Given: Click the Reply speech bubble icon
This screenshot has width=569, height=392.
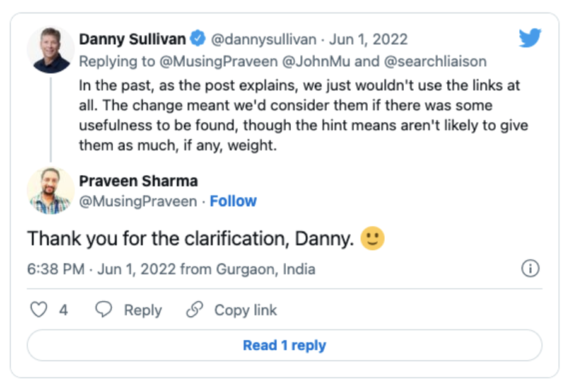Looking at the screenshot, I should point(103,309).
